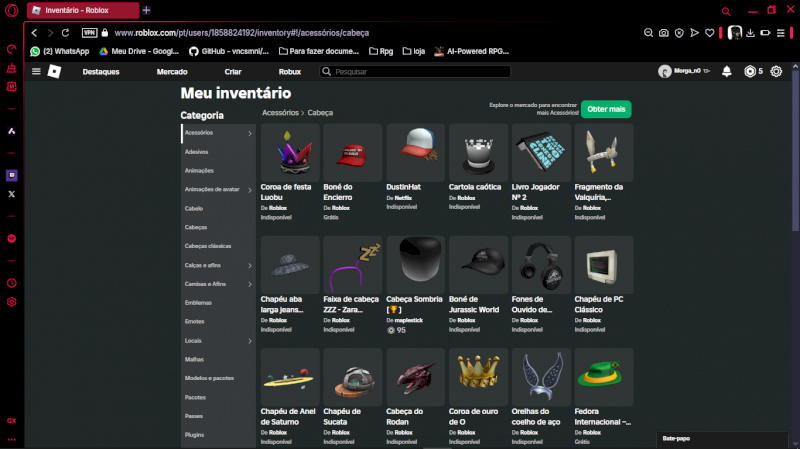Open the Roblox hamburger menu

(x=36, y=71)
